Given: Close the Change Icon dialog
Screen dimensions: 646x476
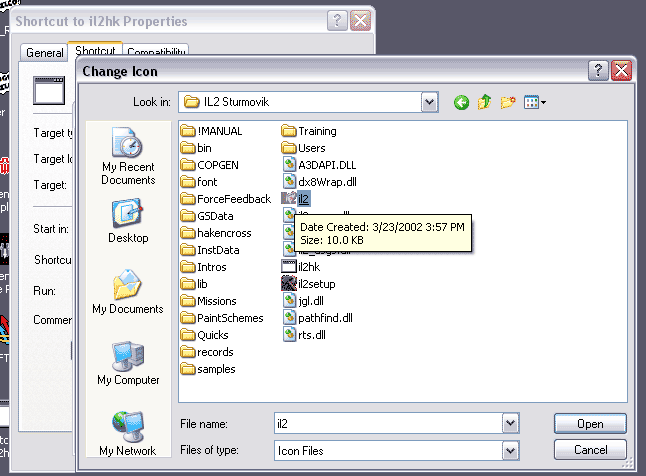Looking at the screenshot, I should [622, 71].
